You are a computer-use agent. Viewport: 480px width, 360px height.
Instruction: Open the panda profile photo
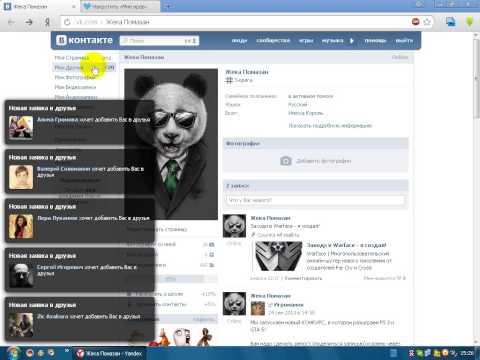171,144
